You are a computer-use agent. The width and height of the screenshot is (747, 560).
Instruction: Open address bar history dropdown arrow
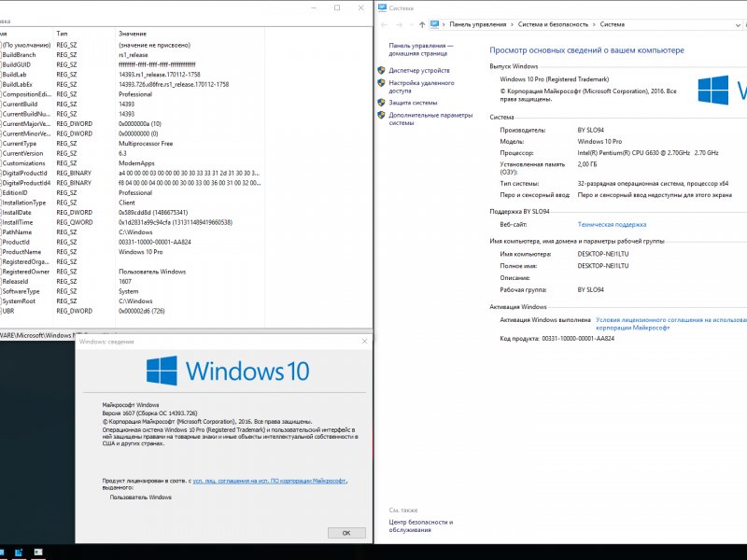click(738, 25)
